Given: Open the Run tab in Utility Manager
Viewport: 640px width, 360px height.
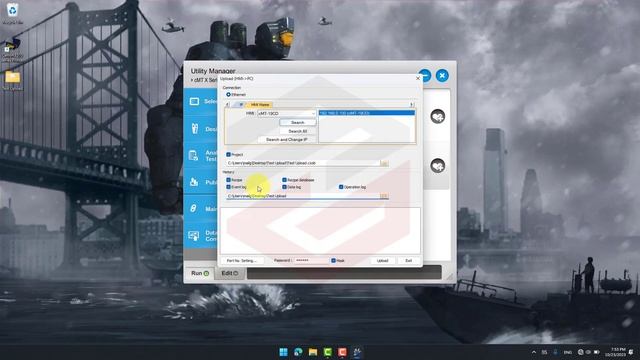Looking at the screenshot, I should click(x=200, y=273).
